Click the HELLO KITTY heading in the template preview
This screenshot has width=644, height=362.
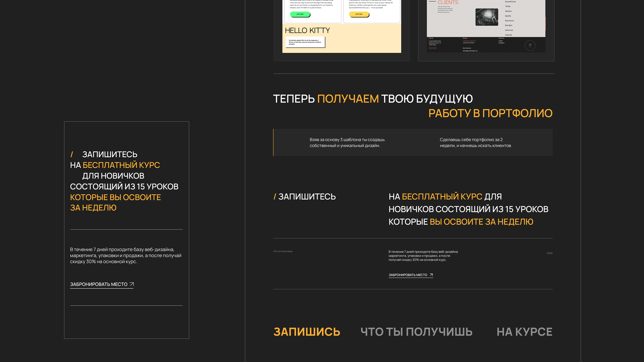(x=307, y=31)
